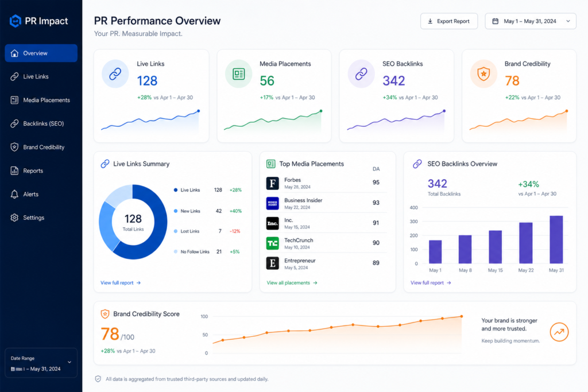Click the Entrepreneur DA value 89
This screenshot has width=588, height=392.
point(376,263)
